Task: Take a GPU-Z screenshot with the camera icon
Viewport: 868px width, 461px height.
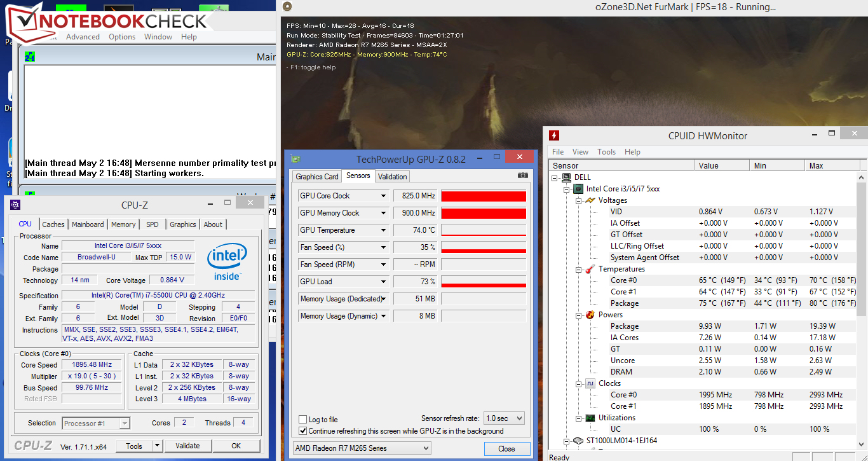Action: pyautogui.click(x=522, y=175)
